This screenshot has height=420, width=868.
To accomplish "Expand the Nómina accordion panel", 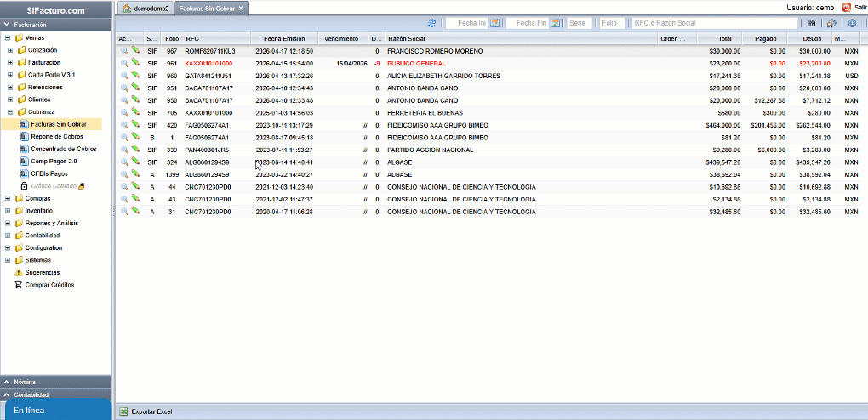I will pyautogui.click(x=7, y=383).
